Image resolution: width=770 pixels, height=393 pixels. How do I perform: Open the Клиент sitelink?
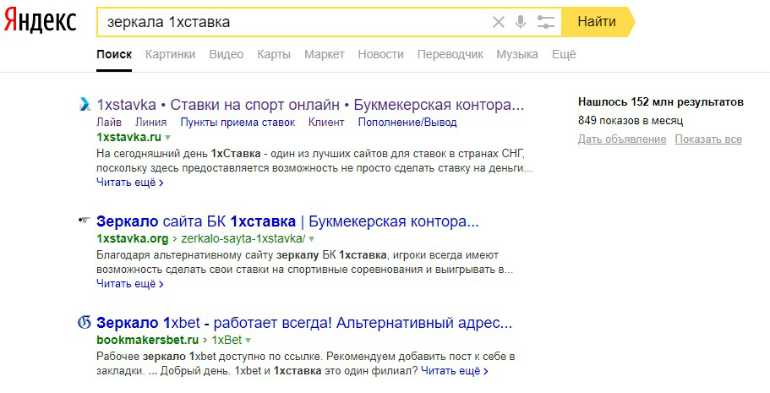(x=326, y=122)
